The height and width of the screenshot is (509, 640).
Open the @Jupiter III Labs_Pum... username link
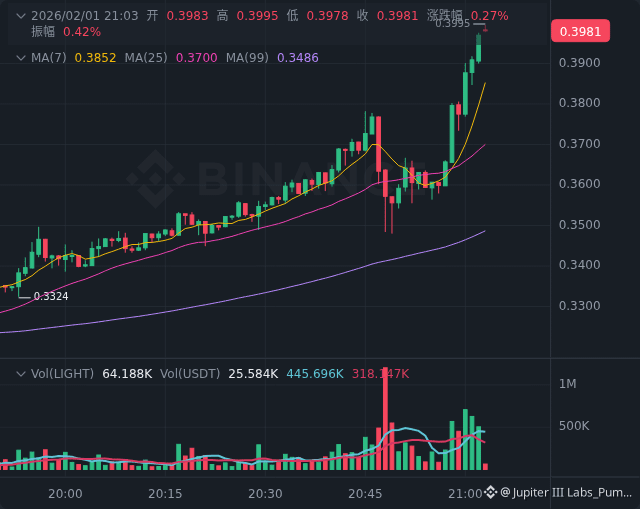tap(566, 493)
